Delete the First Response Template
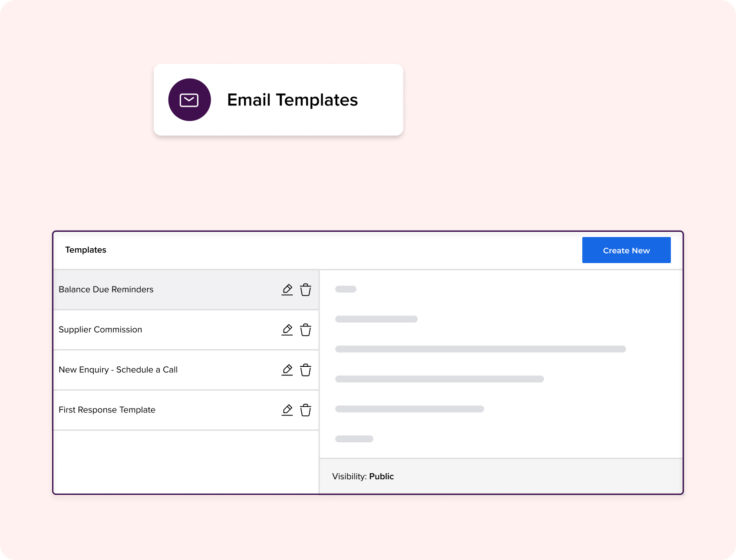 (x=306, y=410)
